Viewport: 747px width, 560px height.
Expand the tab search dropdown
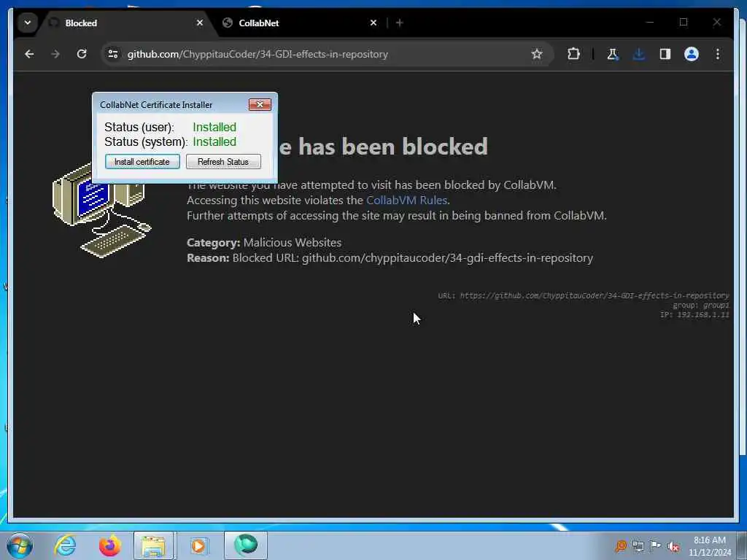click(x=28, y=23)
